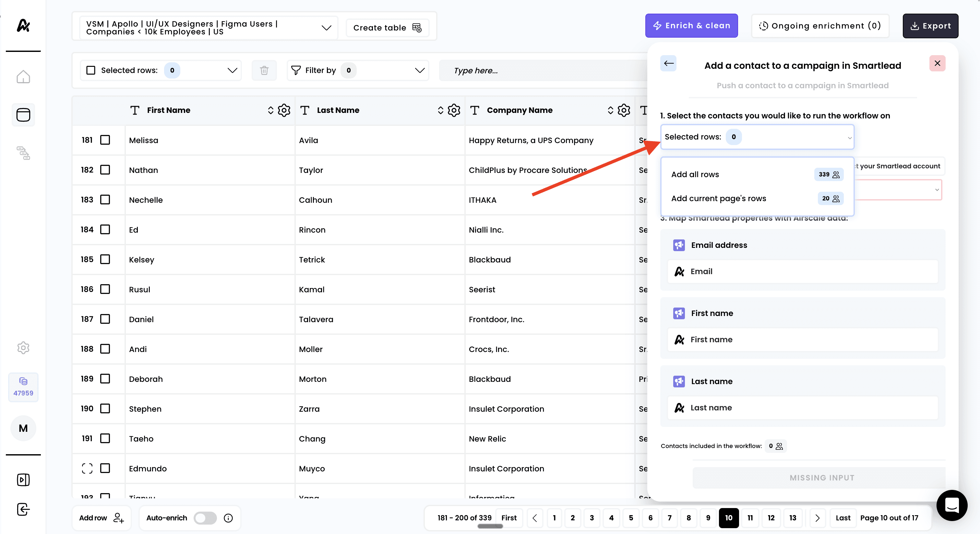Click the Export button
The image size is (980, 534).
click(x=930, y=26)
